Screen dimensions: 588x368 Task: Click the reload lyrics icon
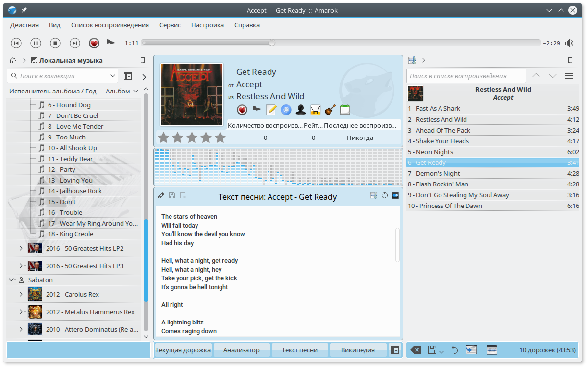[385, 196]
